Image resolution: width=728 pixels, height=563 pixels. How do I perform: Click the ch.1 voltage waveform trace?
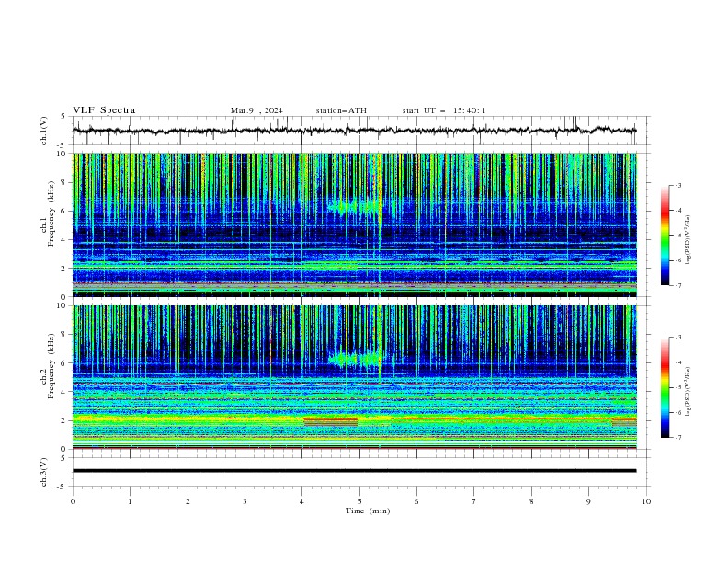click(354, 131)
